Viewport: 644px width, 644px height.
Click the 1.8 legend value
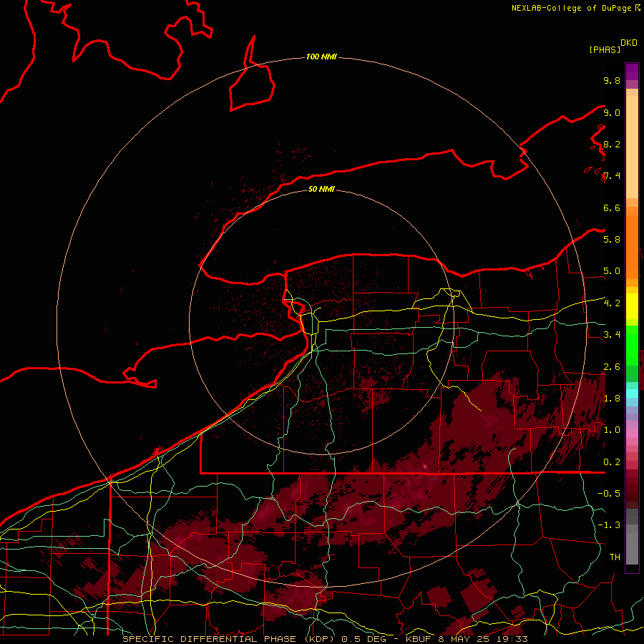612,399
